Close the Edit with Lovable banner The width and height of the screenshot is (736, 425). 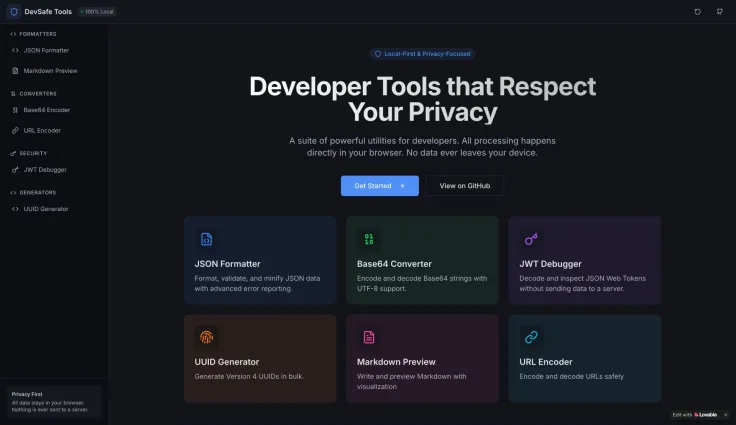[726, 415]
